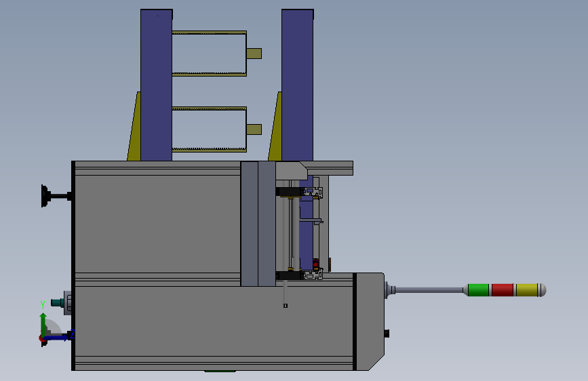Pick the upper yellow rack frame

click(210, 54)
